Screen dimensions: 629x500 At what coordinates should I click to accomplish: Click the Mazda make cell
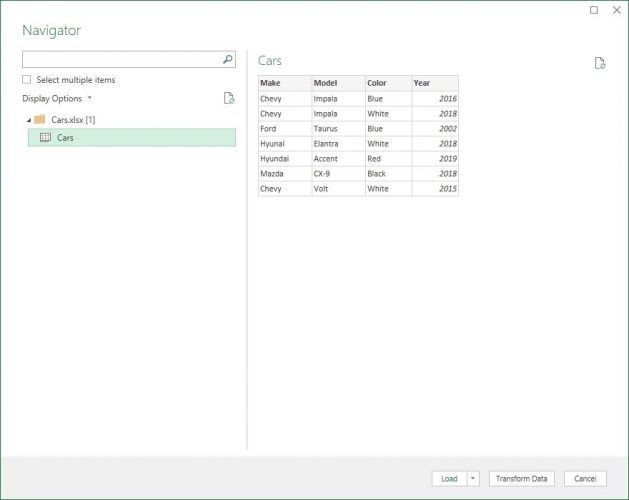285,174
